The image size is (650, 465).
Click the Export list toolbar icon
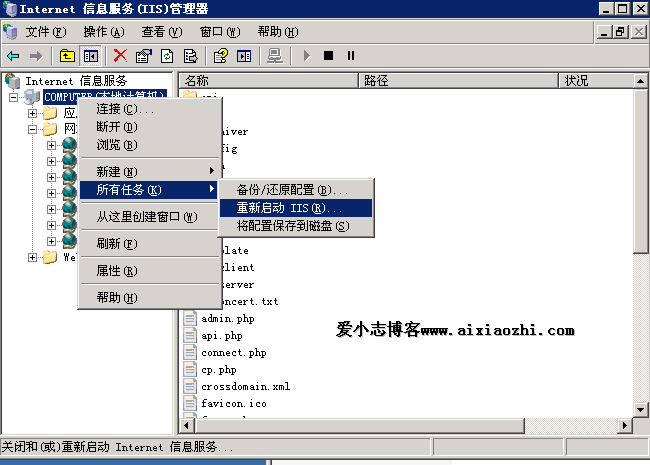coord(190,56)
